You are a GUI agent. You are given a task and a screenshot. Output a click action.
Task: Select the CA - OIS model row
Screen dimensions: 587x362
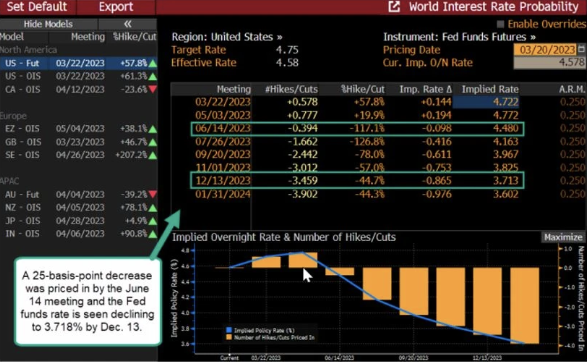coord(78,89)
